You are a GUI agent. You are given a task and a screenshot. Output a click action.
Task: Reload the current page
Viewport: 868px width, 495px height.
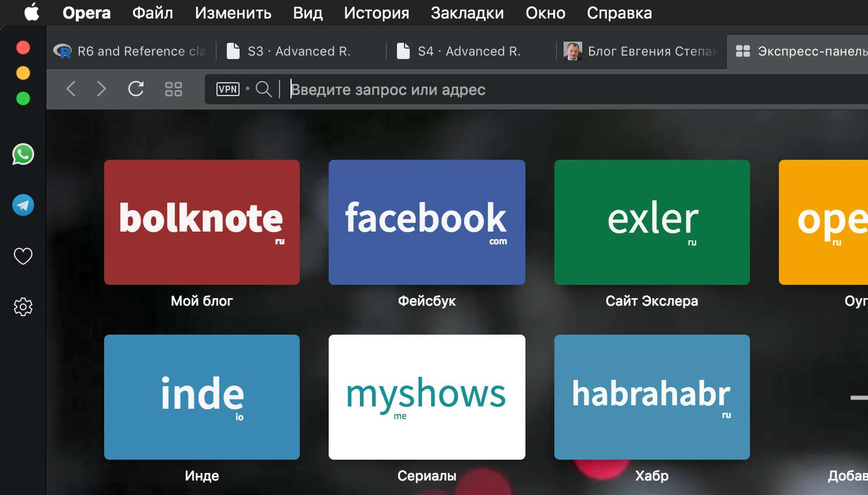136,89
